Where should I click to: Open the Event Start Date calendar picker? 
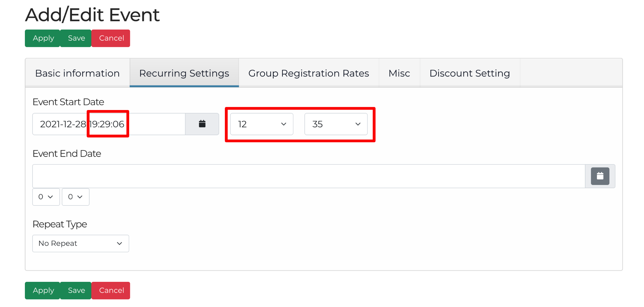pyautogui.click(x=202, y=124)
